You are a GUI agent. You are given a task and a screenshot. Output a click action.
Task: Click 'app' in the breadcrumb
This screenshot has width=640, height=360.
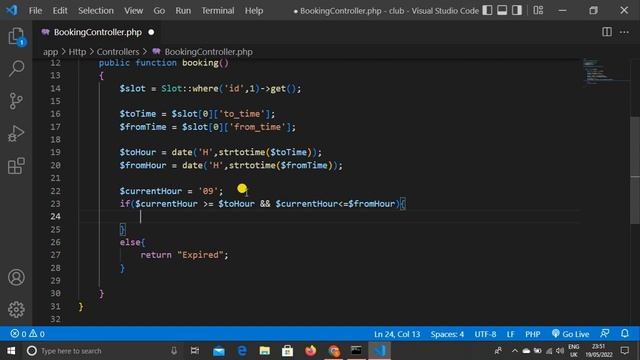point(51,52)
